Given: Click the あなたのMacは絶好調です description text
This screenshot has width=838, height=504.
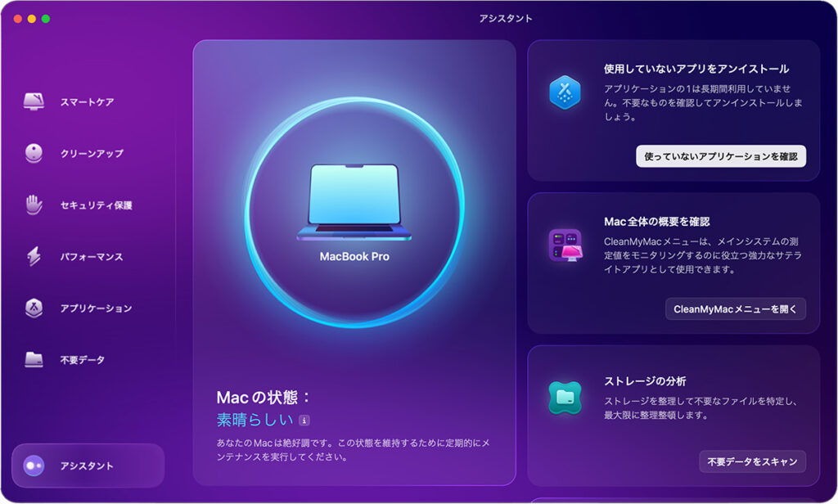Looking at the screenshot, I should pyautogui.click(x=353, y=450).
